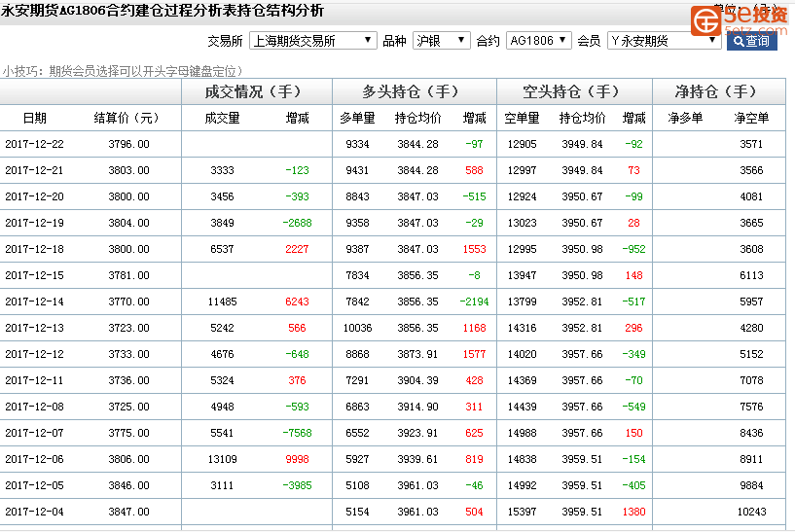Click volume value 13109
The height and width of the screenshot is (532, 795).
(x=222, y=460)
